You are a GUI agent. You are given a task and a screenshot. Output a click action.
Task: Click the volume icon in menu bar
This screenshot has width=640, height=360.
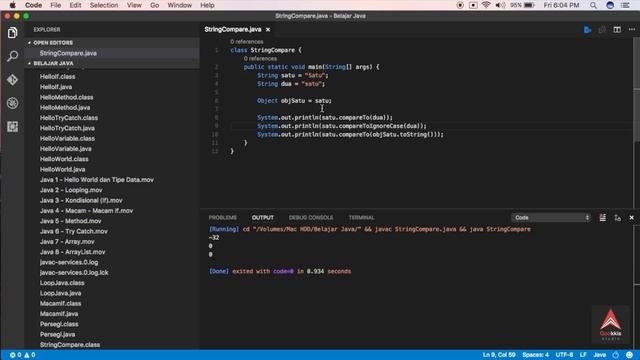tap(500, 5)
